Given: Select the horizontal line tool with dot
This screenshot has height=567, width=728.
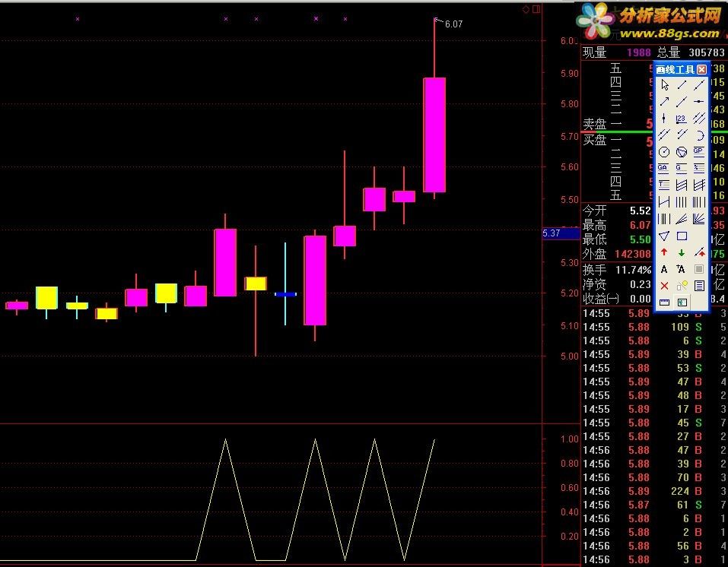Looking at the screenshot, I should (x=699, y=102).
